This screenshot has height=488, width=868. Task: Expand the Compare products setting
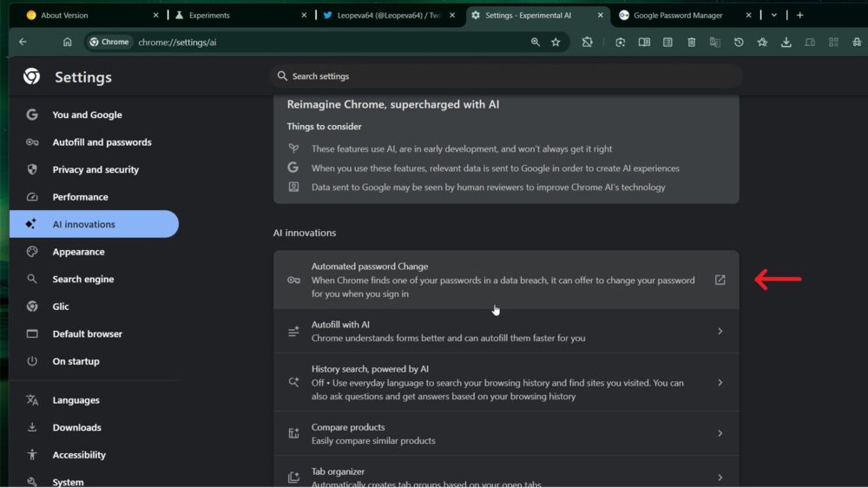click(x=720, y=433)
